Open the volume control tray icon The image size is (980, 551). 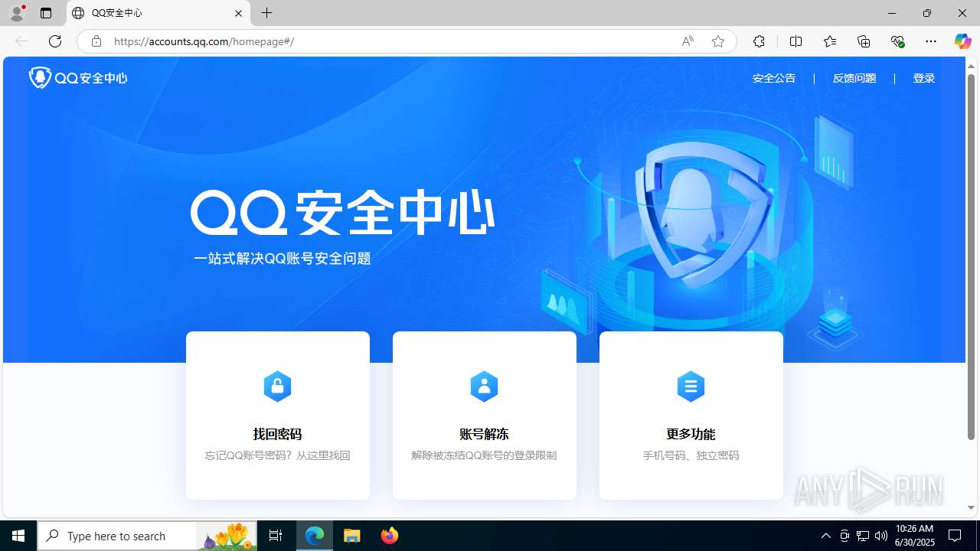pos(881,536)
